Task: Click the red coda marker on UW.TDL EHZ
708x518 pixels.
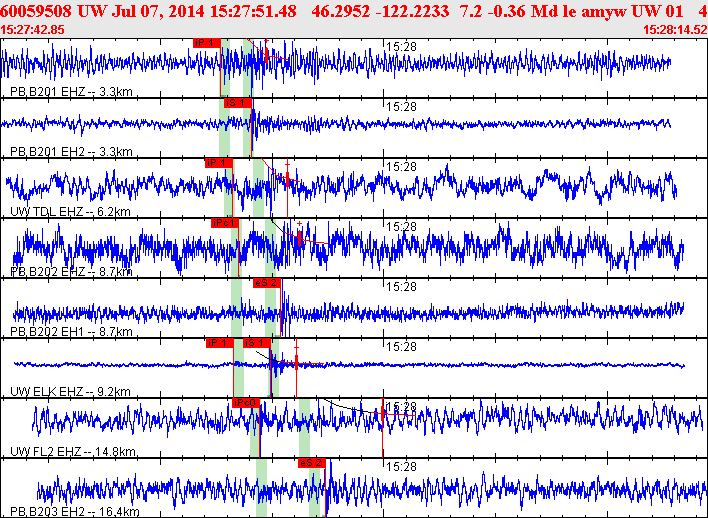Action: pyautogui.click(x=288, y=179)
